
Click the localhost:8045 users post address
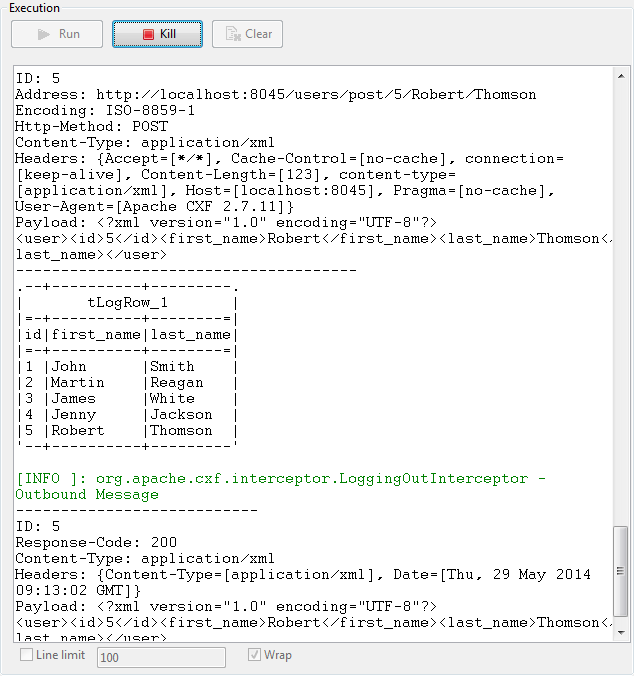coord(316,94)
